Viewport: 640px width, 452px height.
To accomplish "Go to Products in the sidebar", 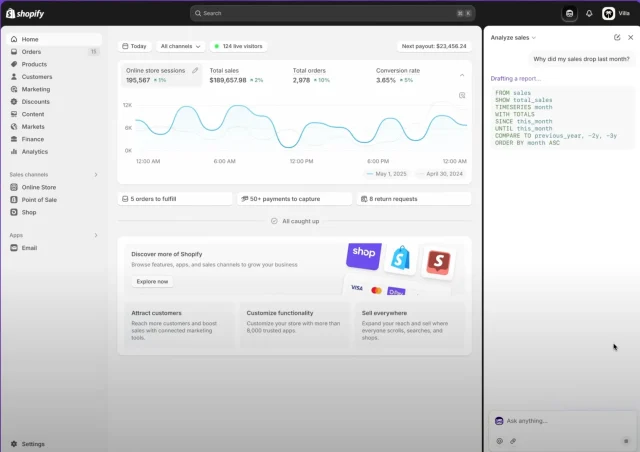I will click(x=54, y=64).
